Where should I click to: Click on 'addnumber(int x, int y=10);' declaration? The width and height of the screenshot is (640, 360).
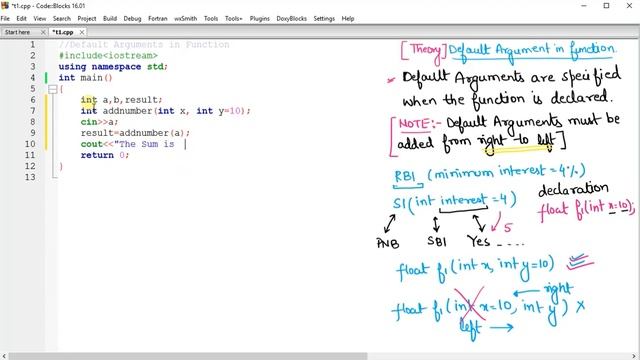pyautogui.click(x=176, y=111)
